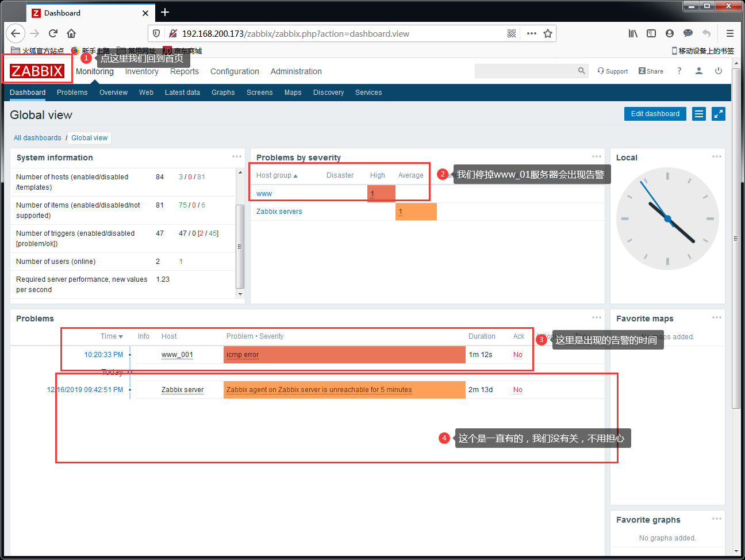Click the Edit dashboard button
This screenshot has height=560, width=745.
coord(655,114)
